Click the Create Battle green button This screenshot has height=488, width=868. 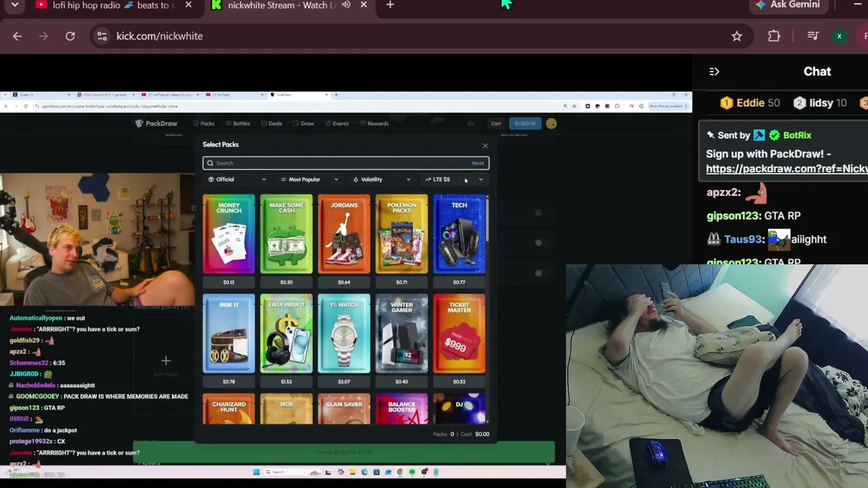pos(344,452)
